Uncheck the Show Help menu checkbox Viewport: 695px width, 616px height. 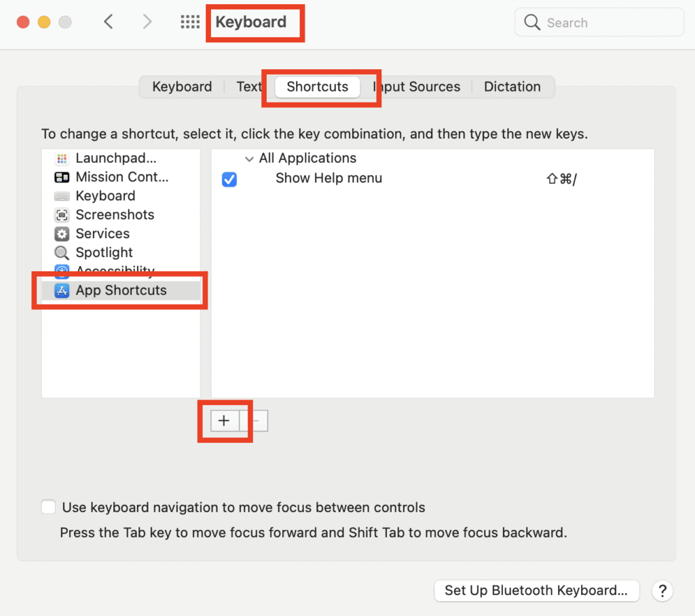(x=229, y=179)
